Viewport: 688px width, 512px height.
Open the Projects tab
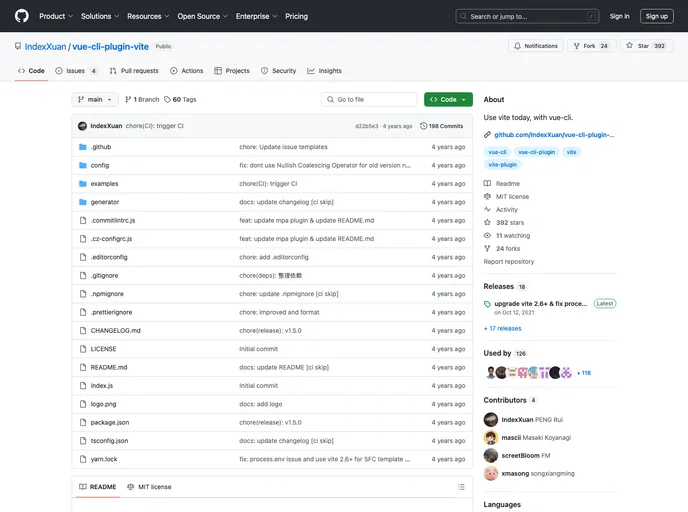click(232, 71)
